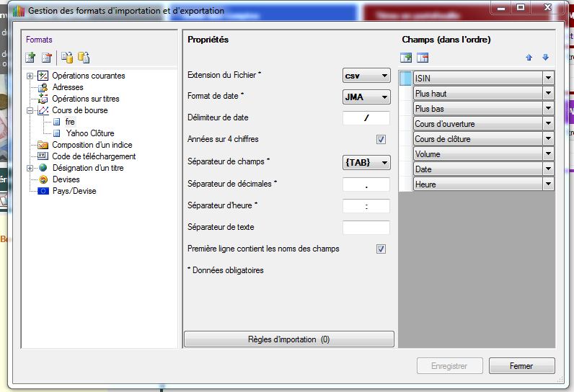Click the 'Séparateur de texte' input field
The height and width of the screenshot is (392, 574).
pos(366,228)
